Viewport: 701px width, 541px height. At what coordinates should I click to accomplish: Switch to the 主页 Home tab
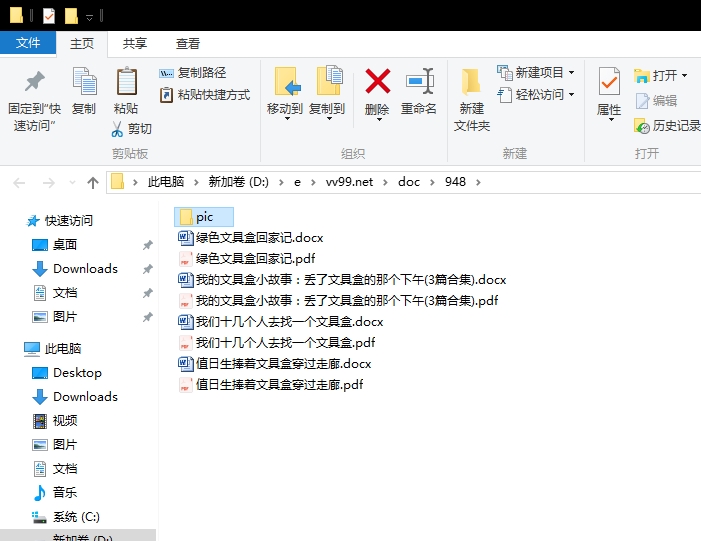pyautogui.click(x=82, y=44)
